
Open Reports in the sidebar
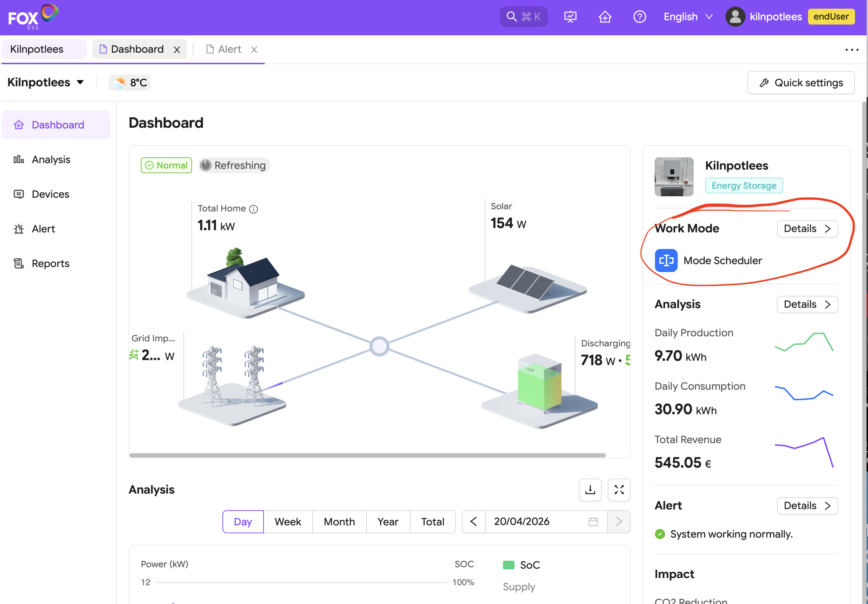[x=50, y=263]
